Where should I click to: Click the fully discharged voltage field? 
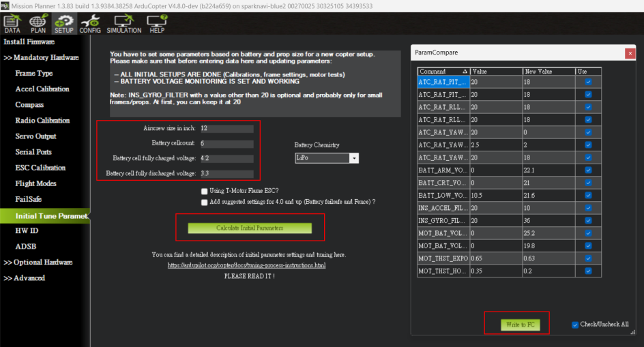click(x=226, y=173)
